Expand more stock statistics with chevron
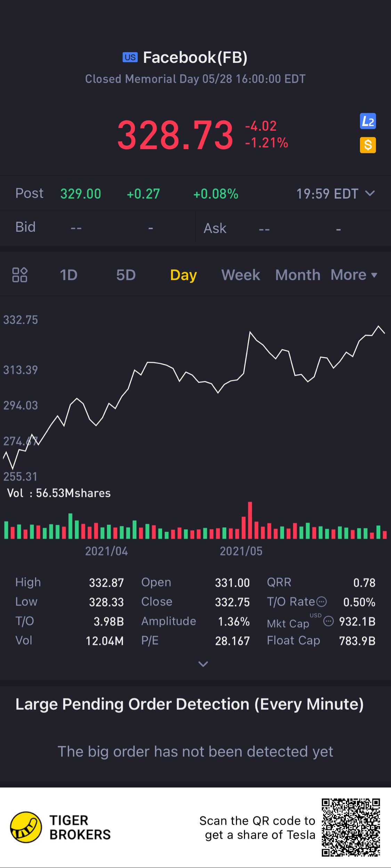Image resolution: width=391 pixels, height=868 pixels. (x=203, y=664)
